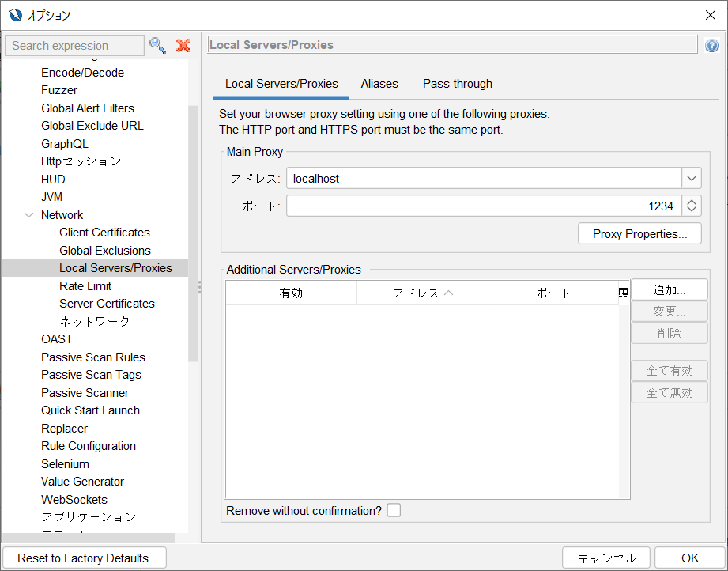Viewport: 728px width, 571px height.
Task: Switch to the Pass-through tab
Action: [x=457, y=84]
